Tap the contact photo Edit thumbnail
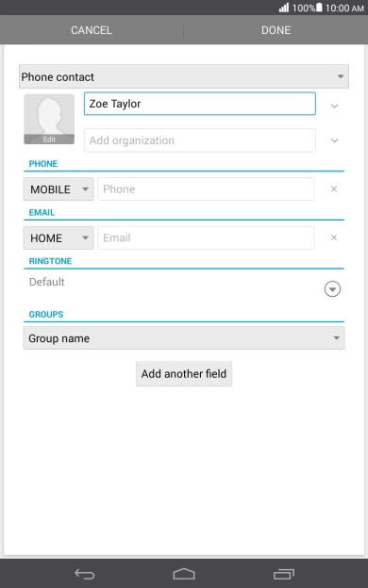Screen dimensions: 368x588 tap(49, 119)
